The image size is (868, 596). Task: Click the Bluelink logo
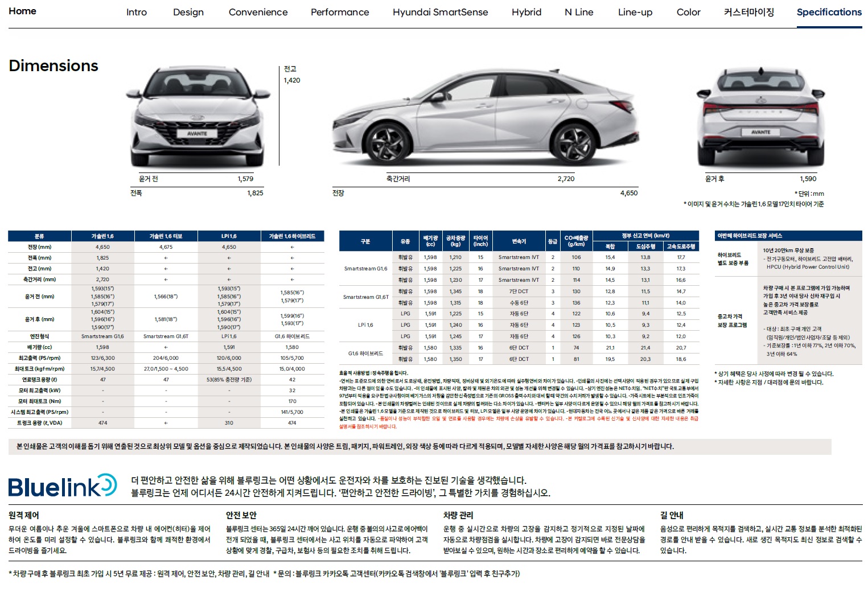tap(63, 486)
